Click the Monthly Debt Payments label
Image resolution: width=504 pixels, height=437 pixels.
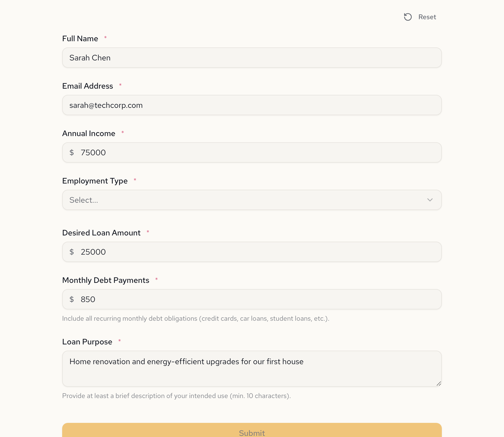click(x=106, y=280)
